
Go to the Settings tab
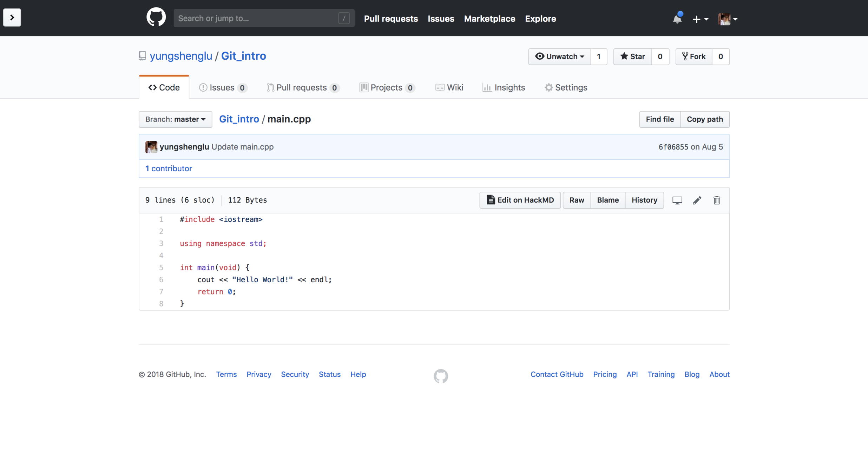click(x=566, y=87)
